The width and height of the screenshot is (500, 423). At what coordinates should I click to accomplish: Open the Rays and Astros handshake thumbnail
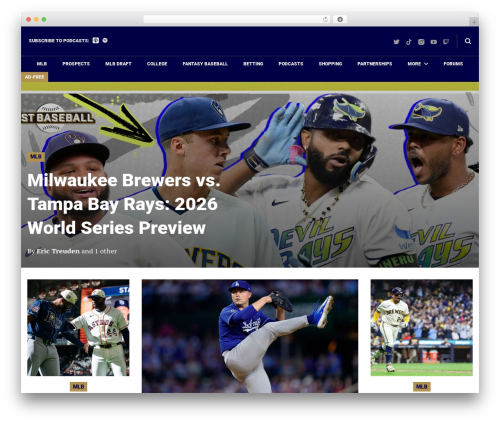[x=78, y=328]
